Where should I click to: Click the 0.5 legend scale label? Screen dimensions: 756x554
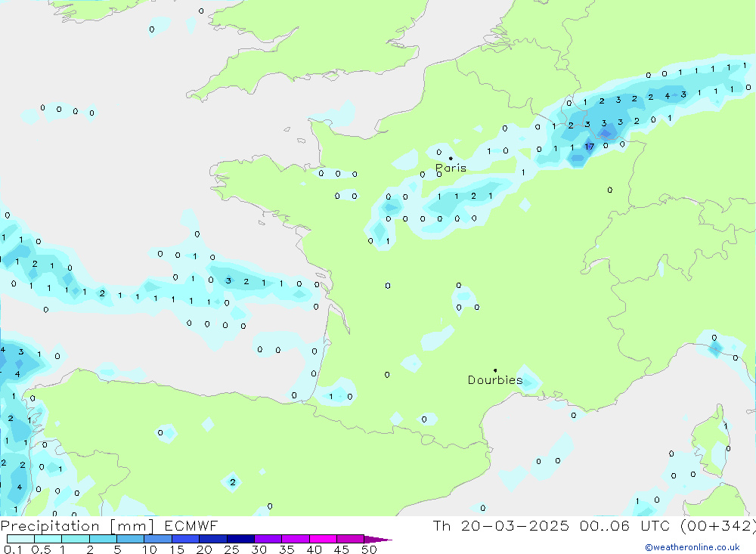(x=41, y=549)
